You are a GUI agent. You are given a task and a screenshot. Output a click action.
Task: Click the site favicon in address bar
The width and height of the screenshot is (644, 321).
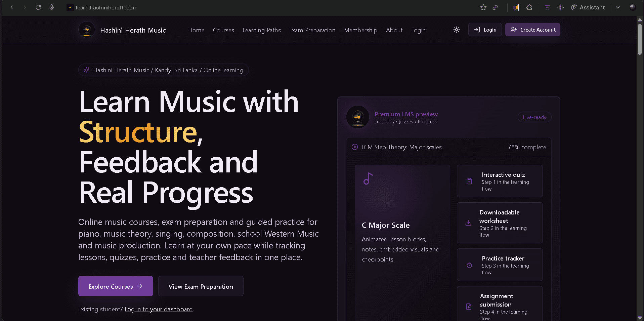coord(70,7)
